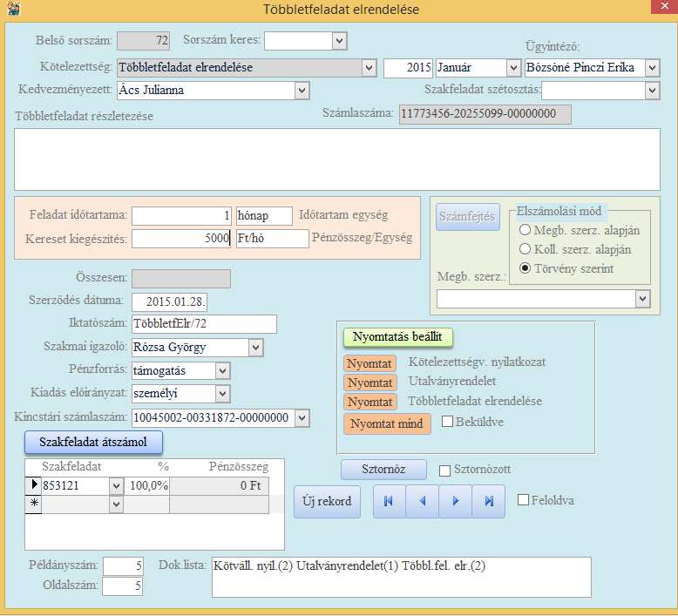Select Törvény szerint radio button
This screenshot has height=616, width=678.
pos(525,268)
